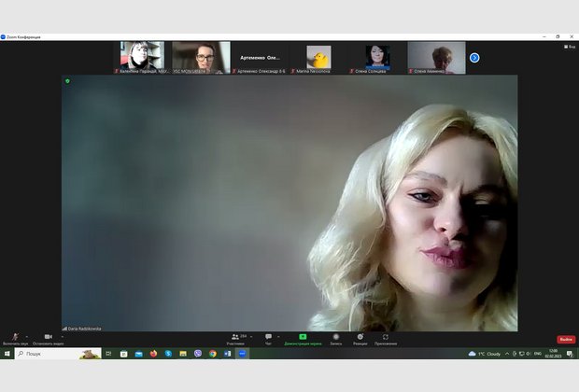Select Marina Nessonova's duck avatar thumbnail

point(318,57)
